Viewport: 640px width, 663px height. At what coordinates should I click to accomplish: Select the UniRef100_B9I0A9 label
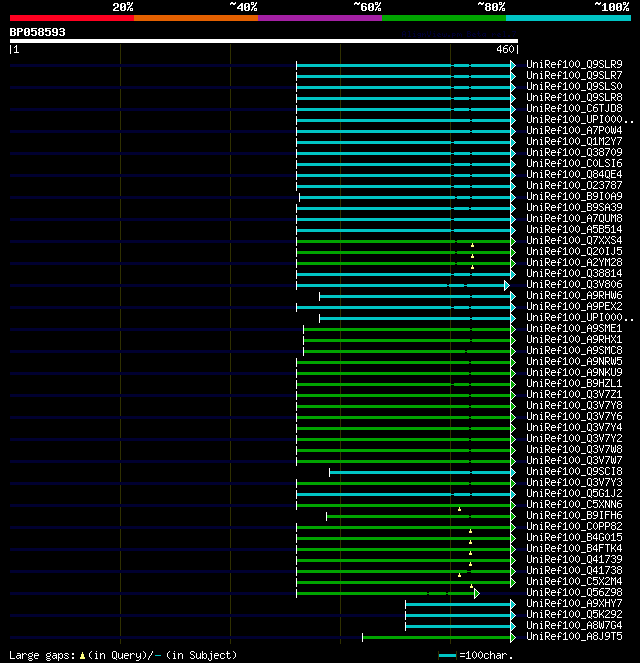(574, 196)
